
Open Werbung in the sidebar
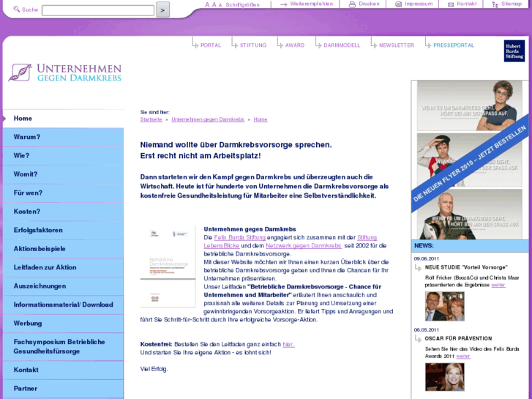[x=63, y=324]
